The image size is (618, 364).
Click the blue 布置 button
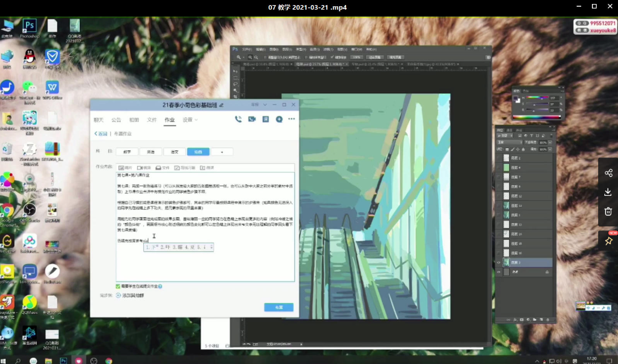click(279, 307)
